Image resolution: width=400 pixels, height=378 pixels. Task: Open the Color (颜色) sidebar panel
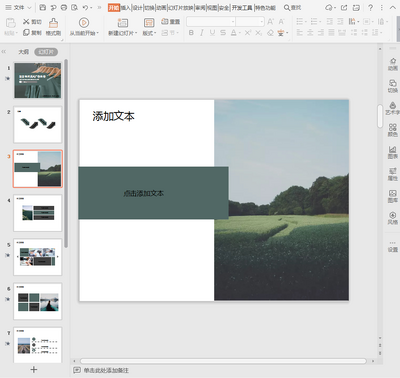point(393,130)
